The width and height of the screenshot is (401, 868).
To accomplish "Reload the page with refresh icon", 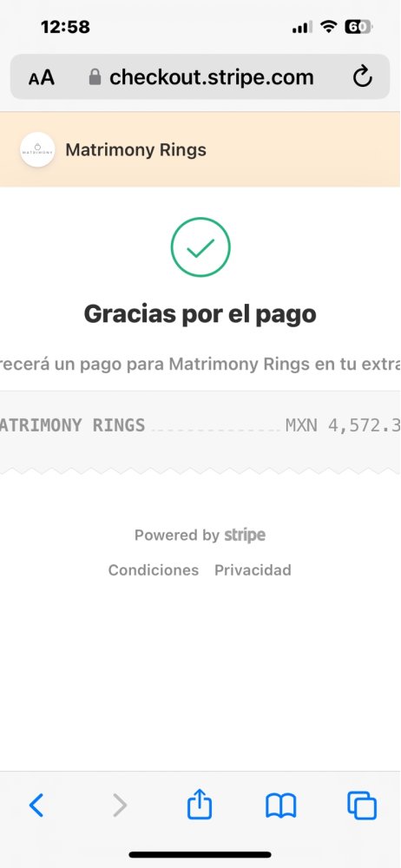I will coord(362,77).
